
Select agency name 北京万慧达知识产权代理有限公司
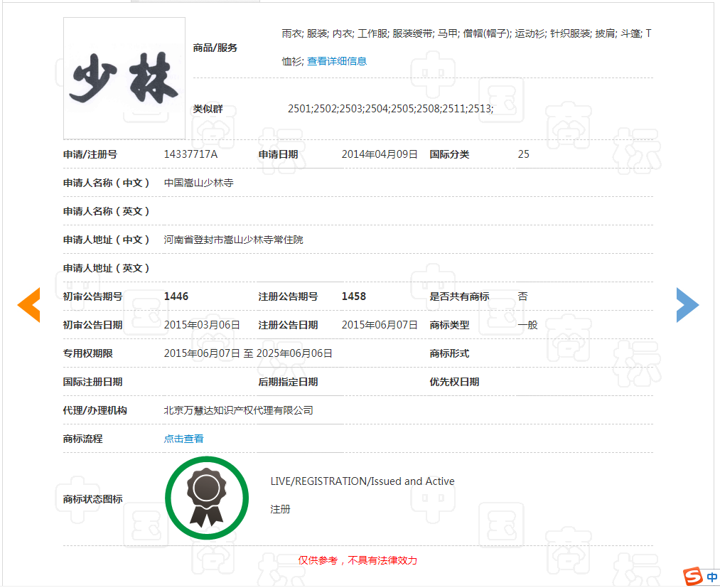coord(238,410)
